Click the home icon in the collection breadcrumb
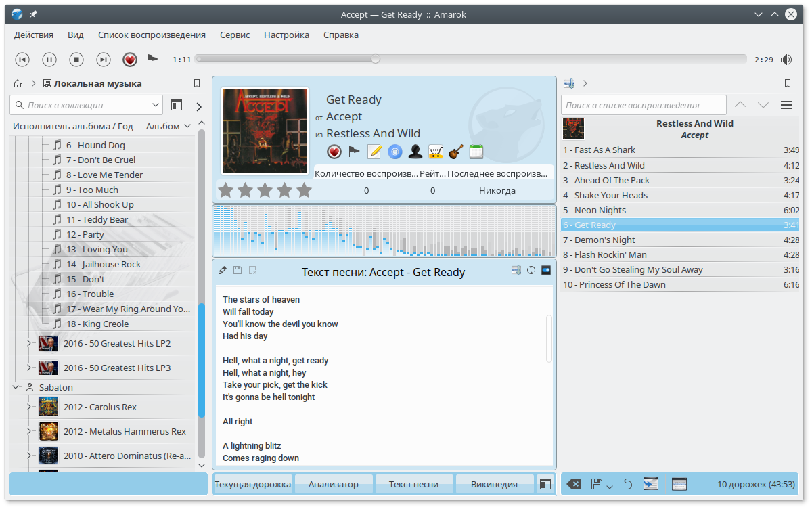 tap(18, 84)
